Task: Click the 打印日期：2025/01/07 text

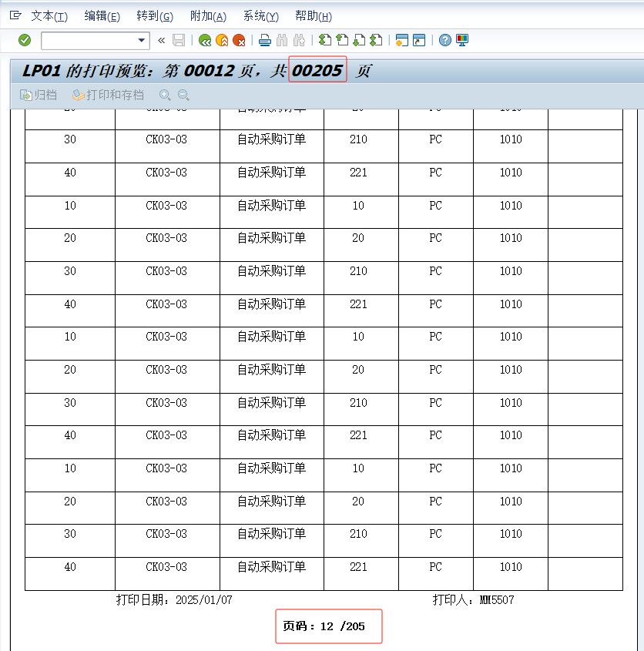Action: tap(174, 600)
